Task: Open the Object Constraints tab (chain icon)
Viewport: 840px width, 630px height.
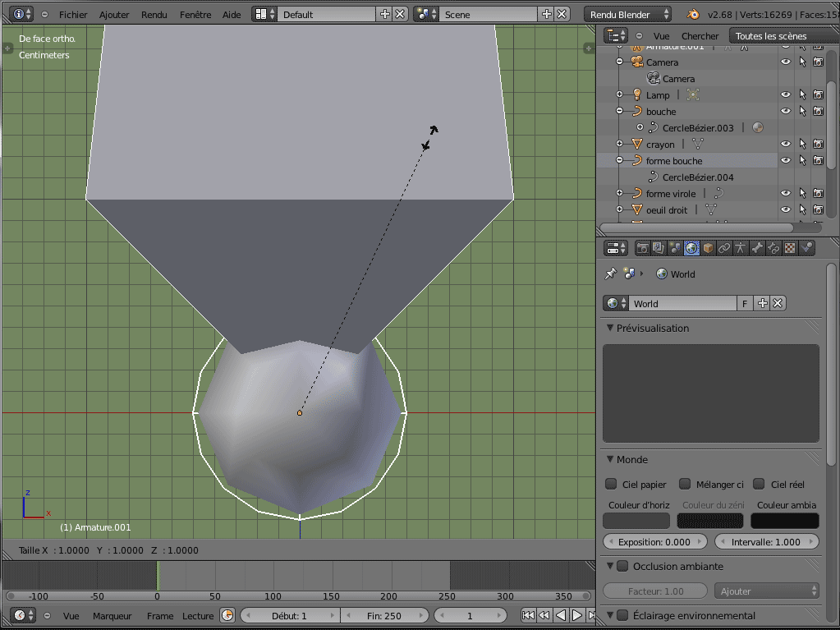Action: [724, 248]
